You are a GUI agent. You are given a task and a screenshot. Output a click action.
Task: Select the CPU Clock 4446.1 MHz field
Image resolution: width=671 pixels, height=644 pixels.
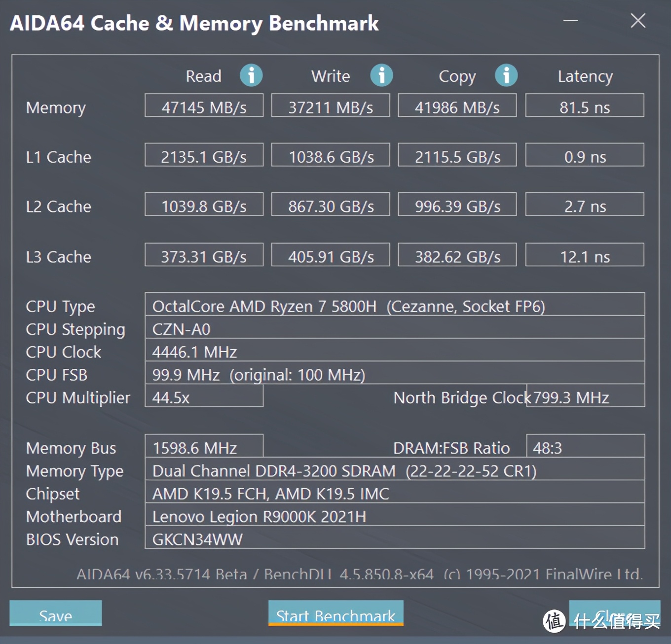pos(395,350)
